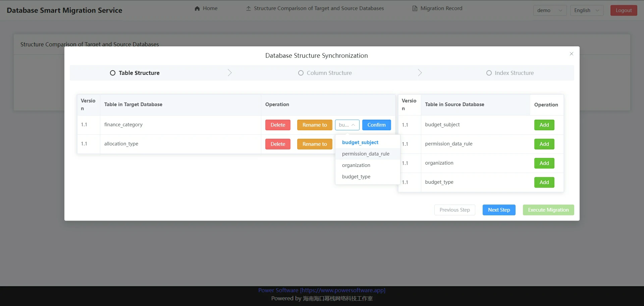This screenshot has height=306, width=644.
Task: Go to Next Step
Action: (499, 210)
